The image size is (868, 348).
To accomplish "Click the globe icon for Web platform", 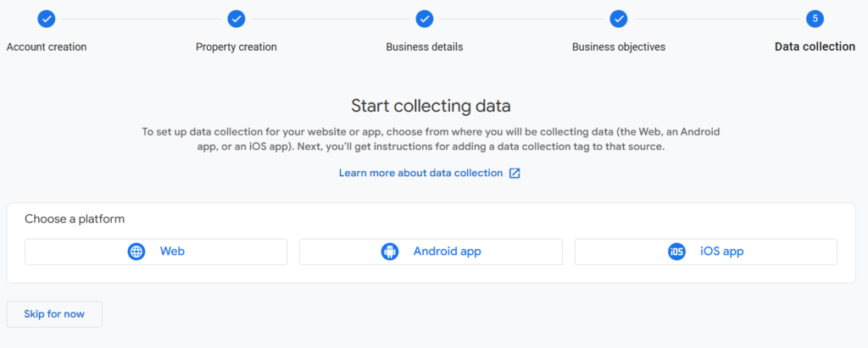I will click(136, 251).
